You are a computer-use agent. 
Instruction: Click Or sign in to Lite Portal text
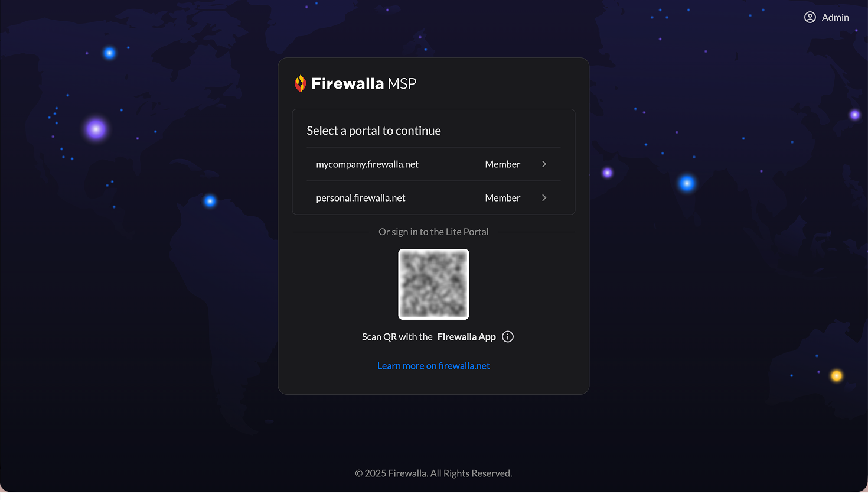[433, 232]
